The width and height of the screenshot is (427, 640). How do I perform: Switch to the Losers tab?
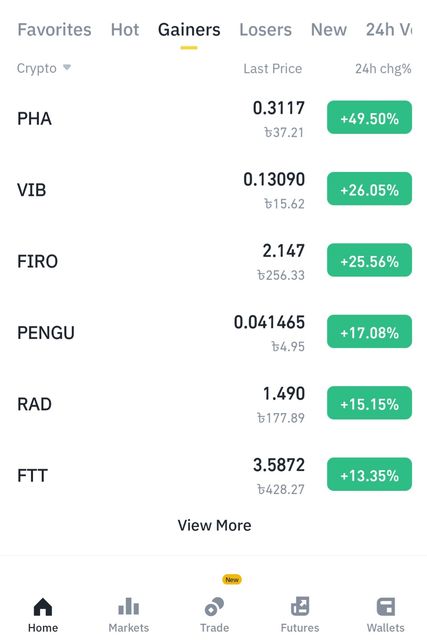click(265, 30)
